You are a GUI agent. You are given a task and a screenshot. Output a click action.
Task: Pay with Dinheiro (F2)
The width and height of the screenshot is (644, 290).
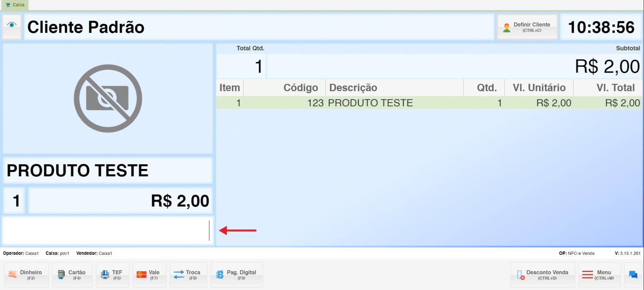[26, 275]
